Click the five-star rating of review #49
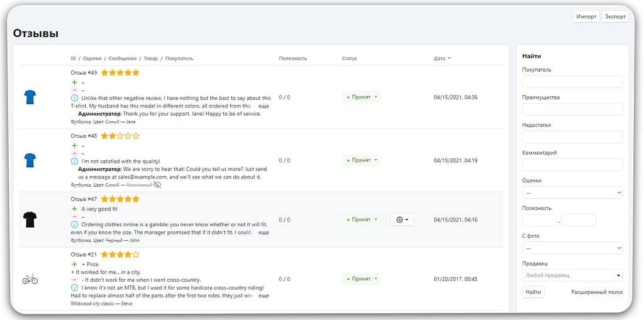This screenshot has height=320, width=644. coord(120,73)
